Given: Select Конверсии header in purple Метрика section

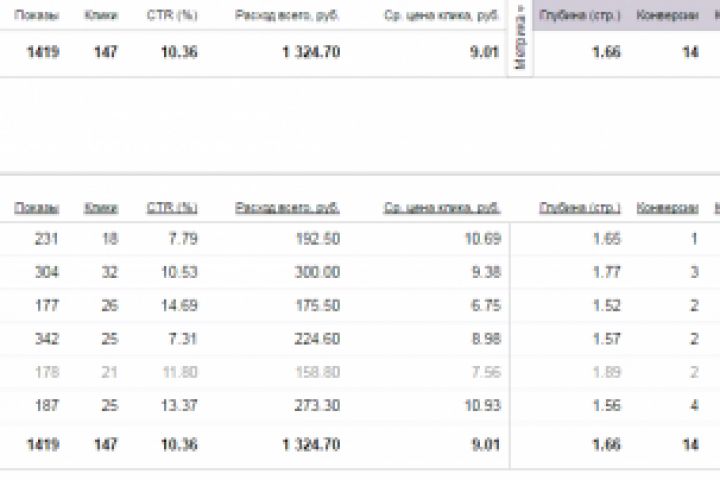Looking at the screenshot, I should [667, 16].
